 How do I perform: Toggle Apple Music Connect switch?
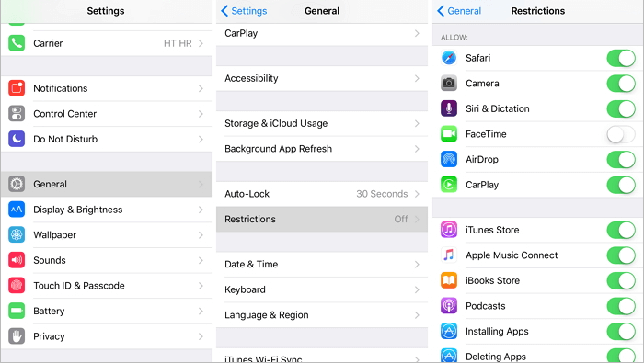pyautogui.click(x=621, y=255)
